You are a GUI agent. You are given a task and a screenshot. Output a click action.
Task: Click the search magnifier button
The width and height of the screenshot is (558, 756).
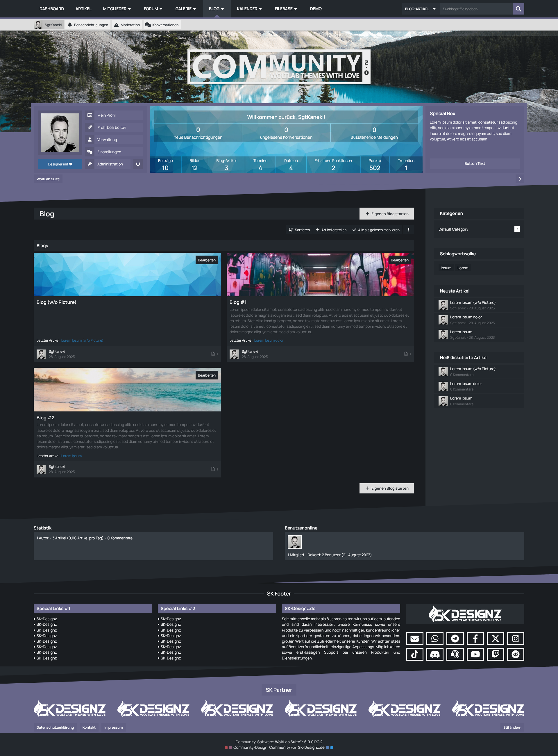[x=518, y=9]
